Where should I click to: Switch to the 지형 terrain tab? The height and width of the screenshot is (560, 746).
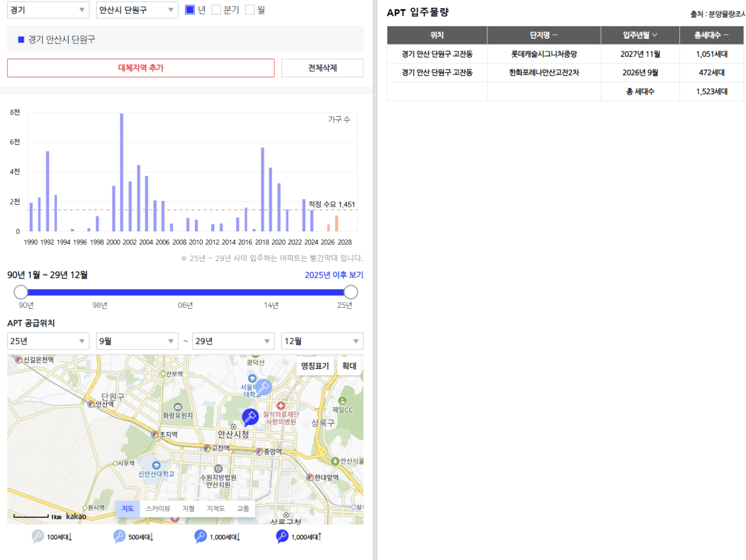point(188,508)
